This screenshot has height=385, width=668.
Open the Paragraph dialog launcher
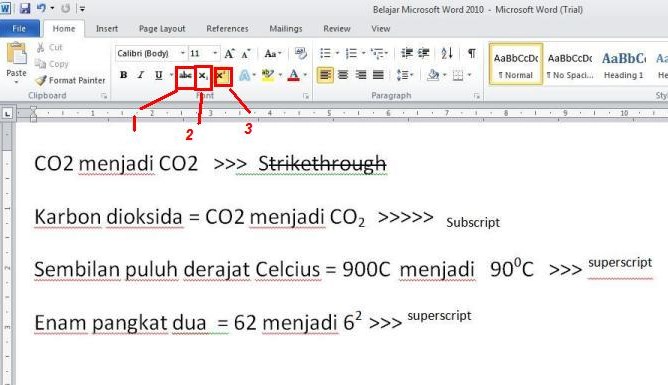click(x=477, y=96)
